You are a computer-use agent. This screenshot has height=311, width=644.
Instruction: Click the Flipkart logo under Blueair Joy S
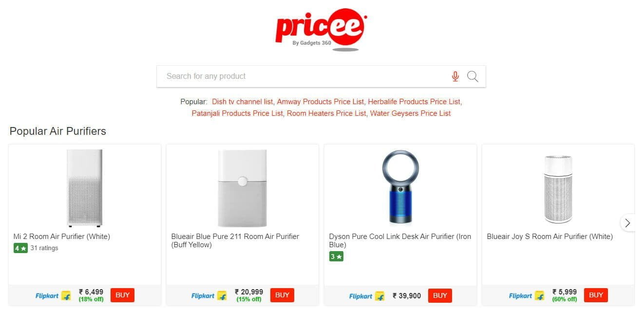527,295
